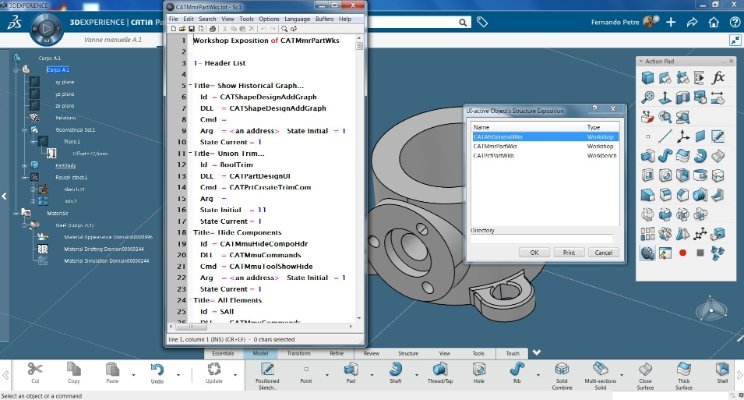
Task: Open the Buffers menu in text editor
Action: [x=324, y=19]
